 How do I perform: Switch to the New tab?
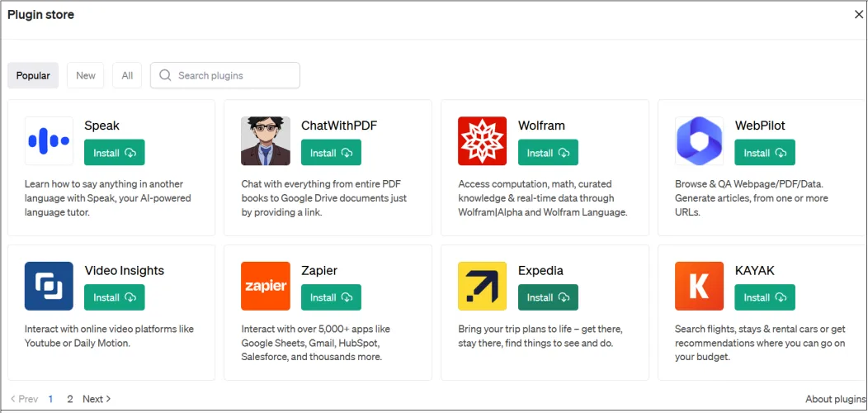click(x=86, y=75)
